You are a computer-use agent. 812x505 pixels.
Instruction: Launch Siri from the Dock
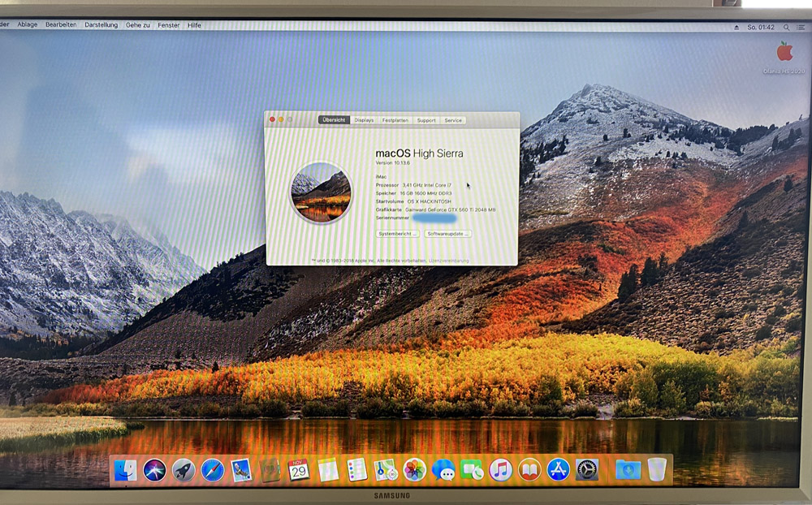coord(154,469)
